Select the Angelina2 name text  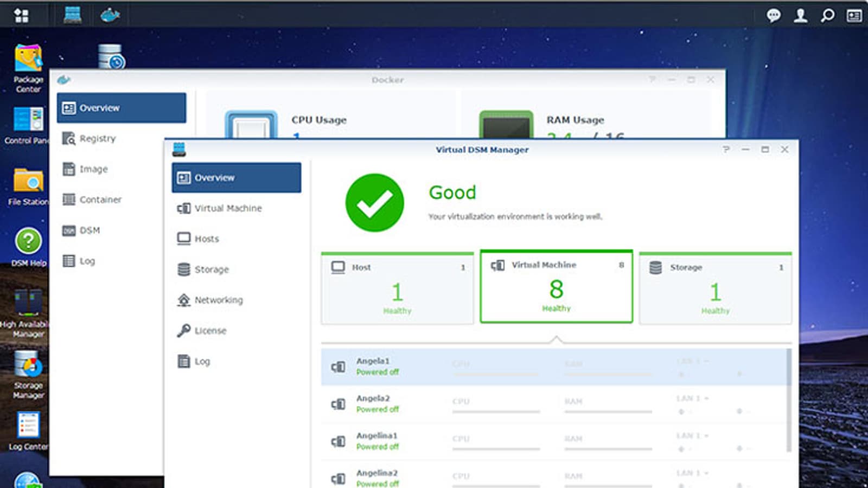(x=377, y=473)
